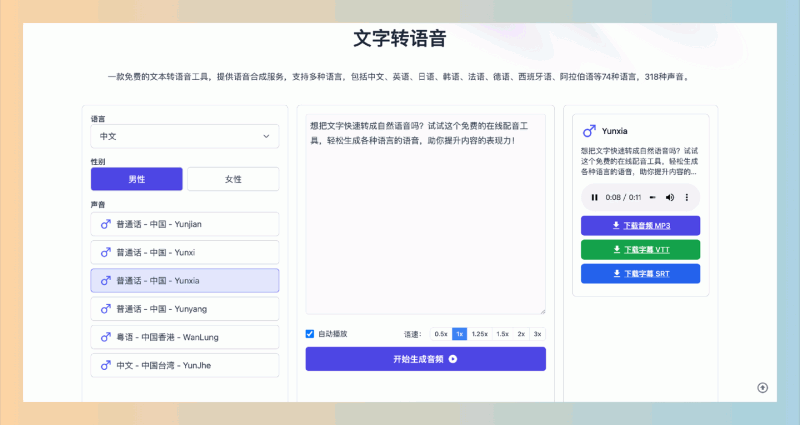Open the 语言 dropdown showing 中文
The height and width of the screenshot is (425, 800).
click(185, 136)
